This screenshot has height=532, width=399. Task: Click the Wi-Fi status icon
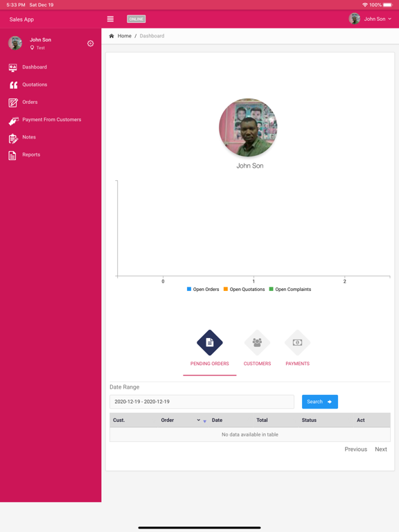pos(365,5)
